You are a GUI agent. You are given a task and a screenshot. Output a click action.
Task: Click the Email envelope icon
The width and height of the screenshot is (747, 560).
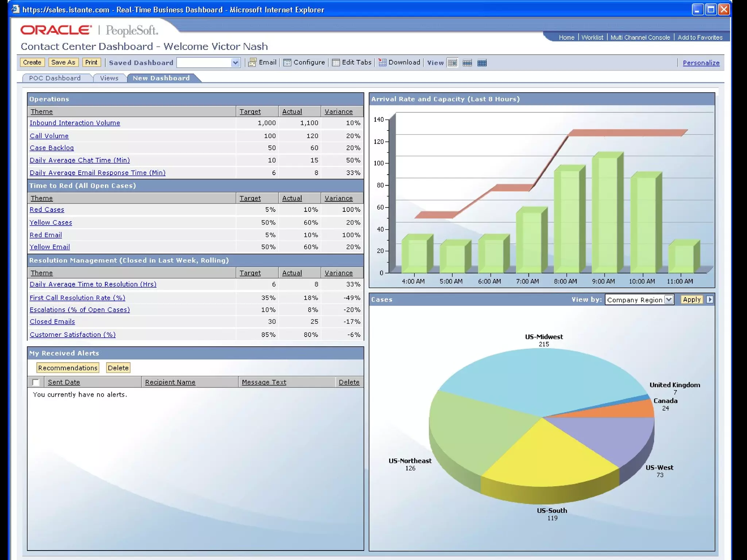[x=252, y=62]
